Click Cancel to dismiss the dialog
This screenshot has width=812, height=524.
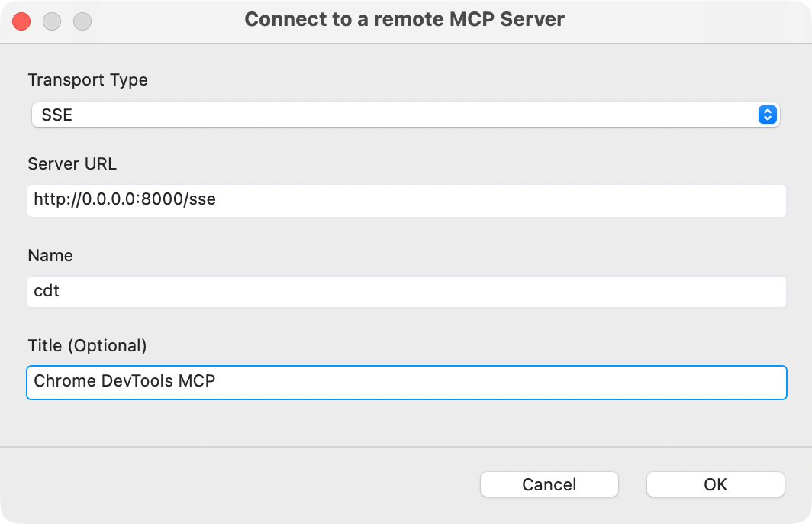(549, 484)
